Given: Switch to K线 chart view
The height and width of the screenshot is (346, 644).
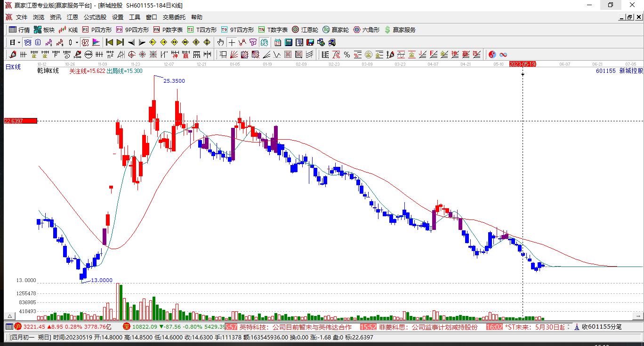Looking at the screenshot, I should point(68,30).
